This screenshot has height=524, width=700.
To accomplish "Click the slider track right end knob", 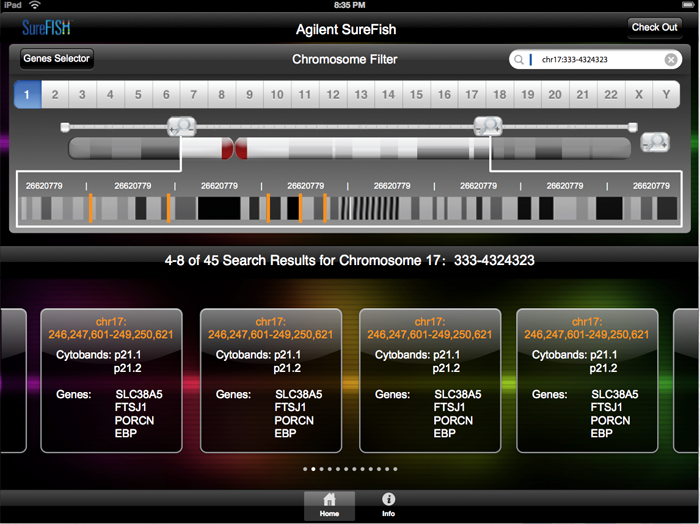I will [633, 127].
